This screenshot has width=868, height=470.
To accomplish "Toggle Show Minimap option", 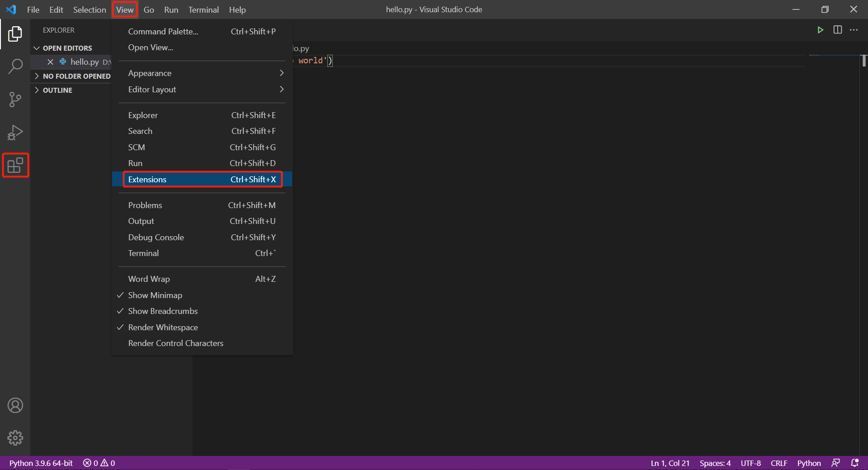I will [x=202, y=295].
